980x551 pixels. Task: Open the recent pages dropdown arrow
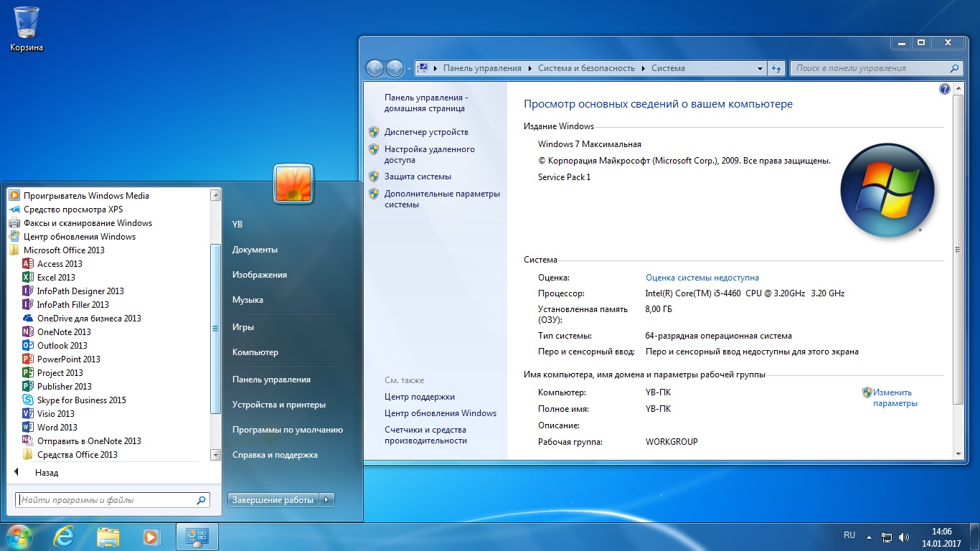(410, 69)
